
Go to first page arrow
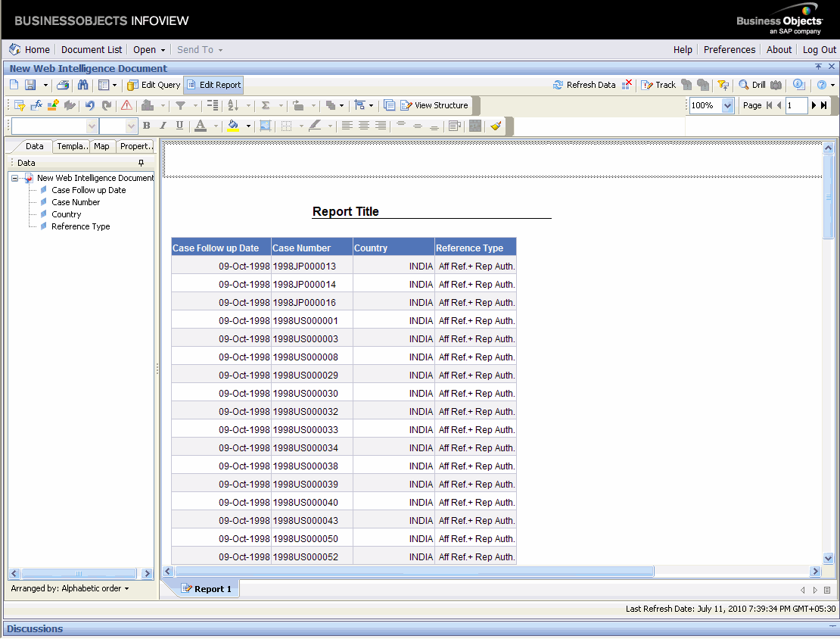point(770,105)
